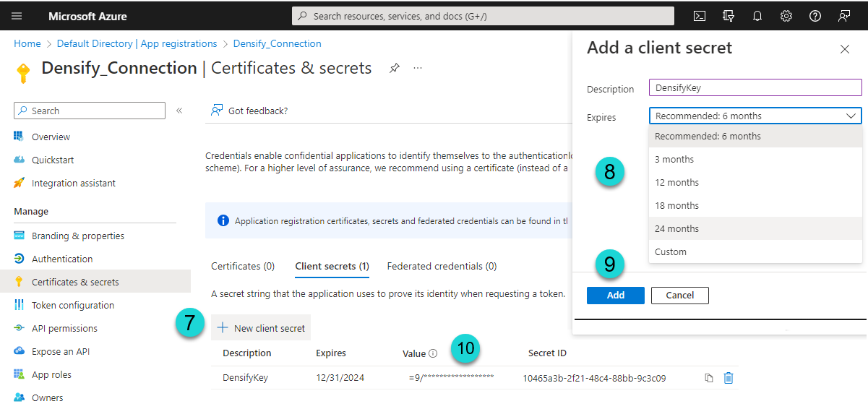This screenshot has width=868, height=409.
Task: Click the Expires column header
Action: [x=331, y=353]
